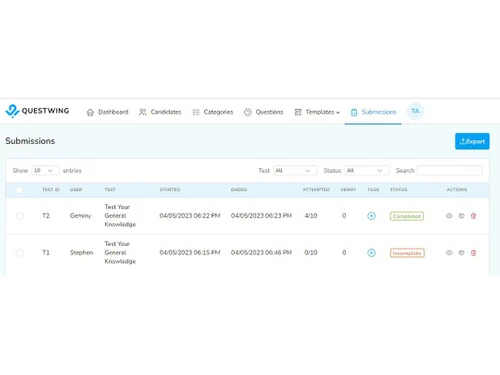
Task: Click the Candidates people icon
Action: point(143,112)
